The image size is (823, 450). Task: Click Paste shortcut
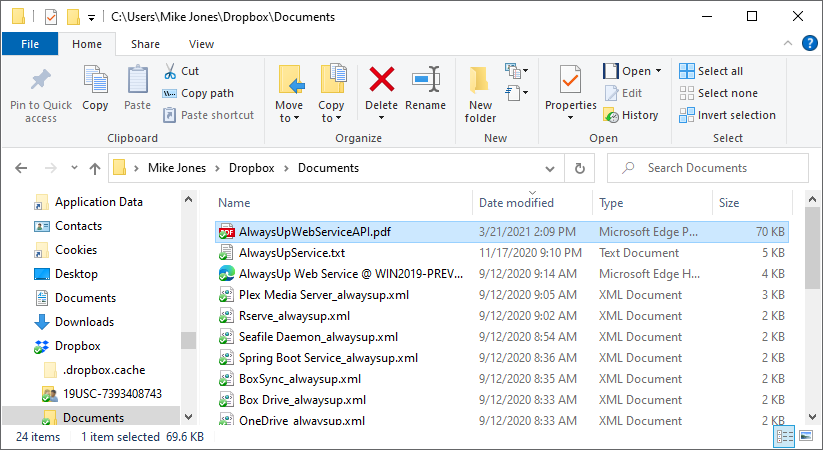208,115
